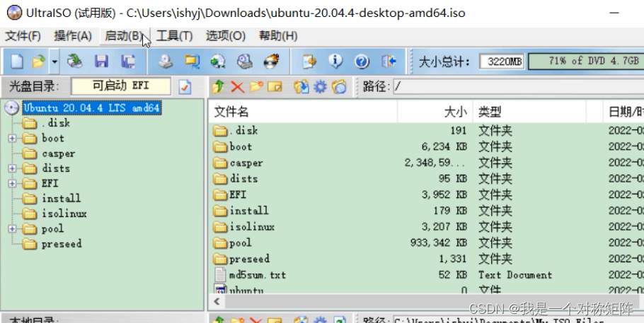Click the Make CD image drive icon
The width and height of the screenshot is (644, 323).
[x=166, y=61]
